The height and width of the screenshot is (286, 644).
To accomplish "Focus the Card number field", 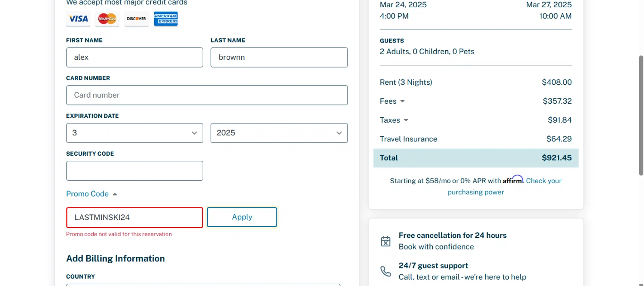I will click(207, 95).
